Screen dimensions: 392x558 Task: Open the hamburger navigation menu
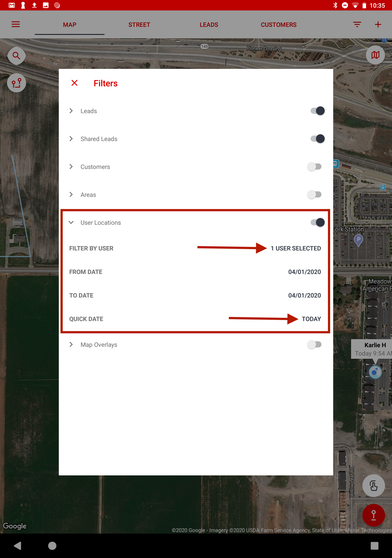16,25
